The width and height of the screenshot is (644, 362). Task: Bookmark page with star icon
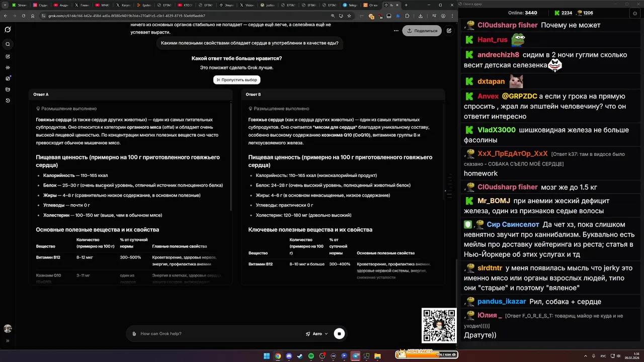349,16
